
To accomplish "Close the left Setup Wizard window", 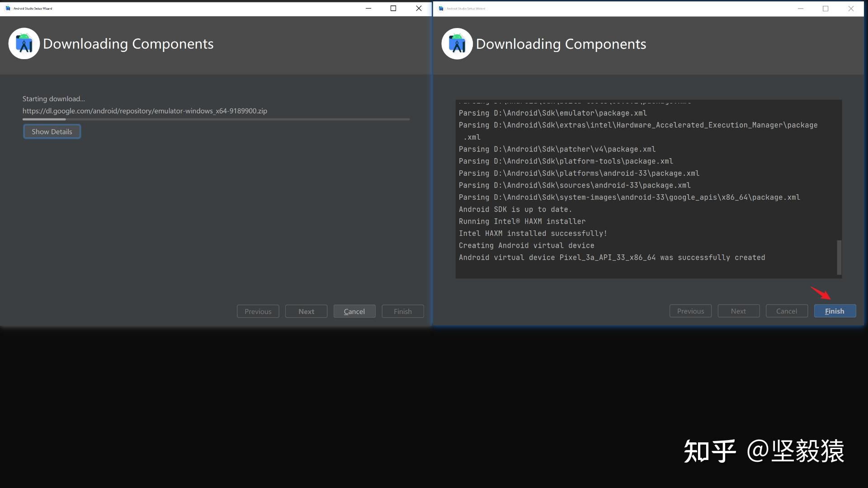I will point(419,8).
